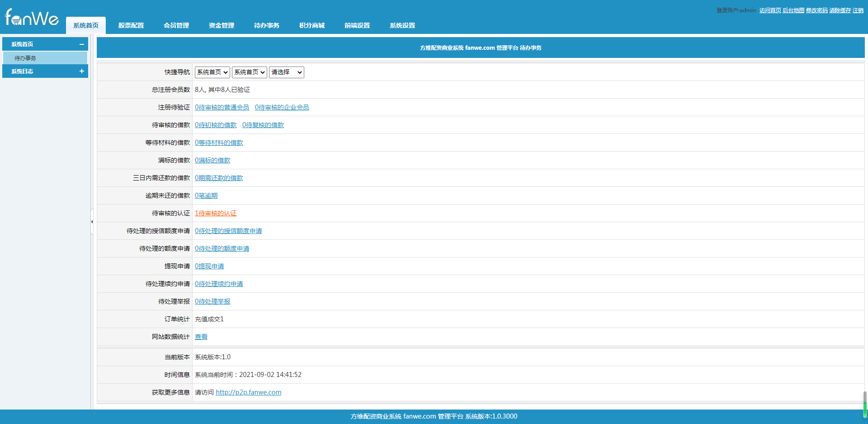Image resolution: width=868 pixels, height=424 pixels.
Task: Hide sidebar using the collapse arrow handle
Action: point(92,222)
